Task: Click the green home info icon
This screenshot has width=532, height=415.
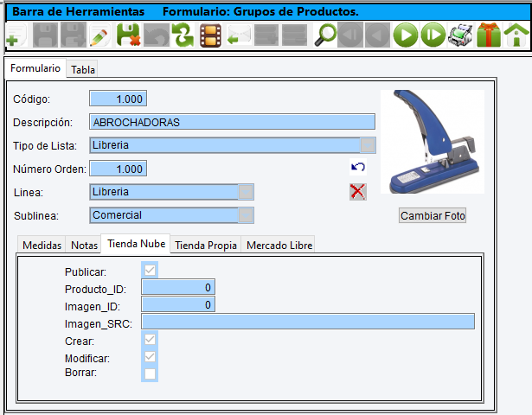Action: pos(516,35)
